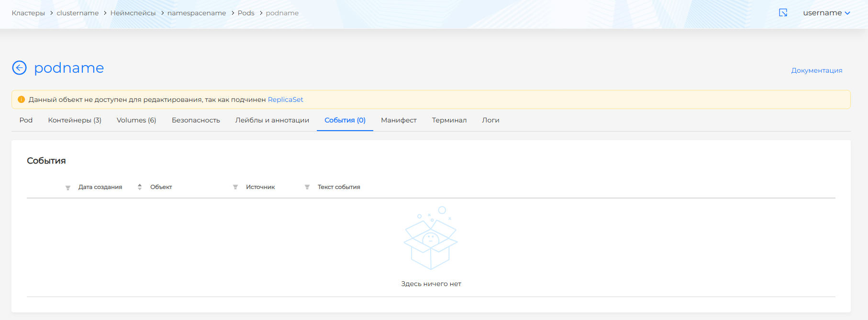The width and height of the screenshot is (868, 320).
Task: Open the Volumes (6) tab
Action: point(136,120)
